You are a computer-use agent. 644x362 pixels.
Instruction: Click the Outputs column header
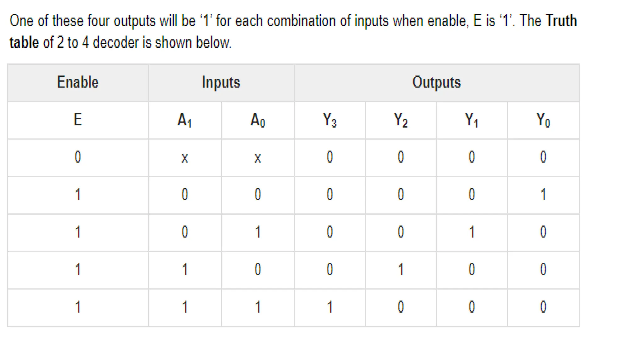click(x=436, y=82)
